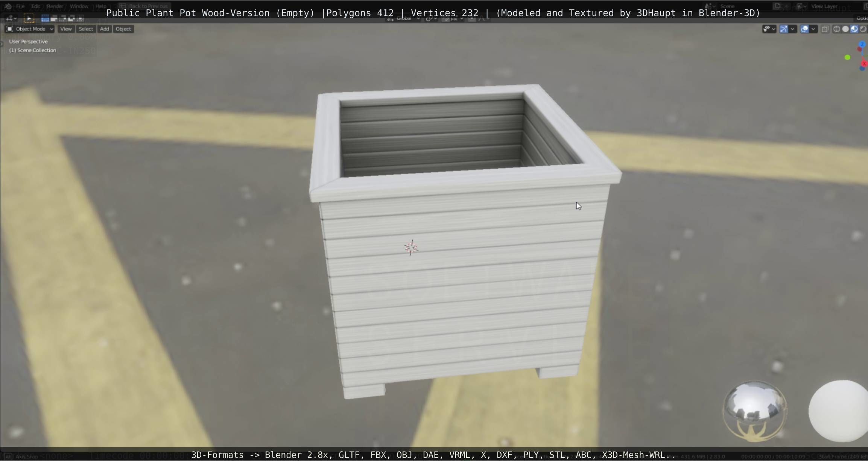The image size is (868, 461).
Task: Toggle the Show Overlays button
Action: (804, 29)
